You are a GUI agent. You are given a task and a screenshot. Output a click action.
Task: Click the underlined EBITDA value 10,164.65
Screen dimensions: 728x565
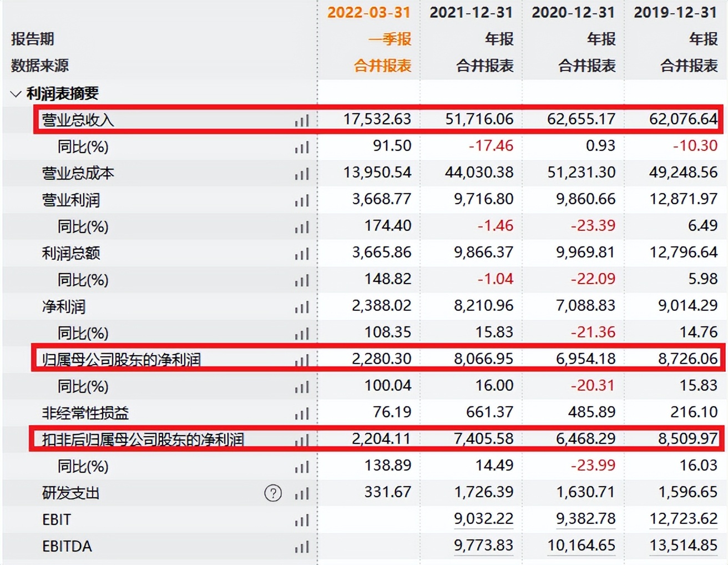point(582,546)
